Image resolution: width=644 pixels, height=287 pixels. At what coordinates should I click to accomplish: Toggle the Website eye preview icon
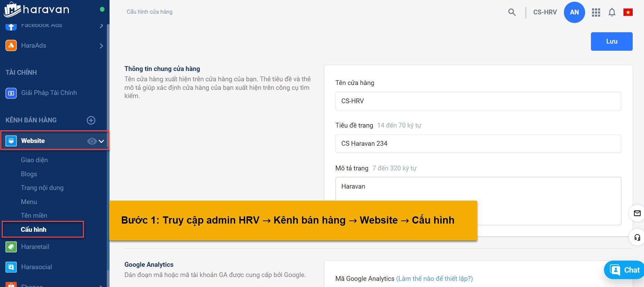tap(91, 141)
